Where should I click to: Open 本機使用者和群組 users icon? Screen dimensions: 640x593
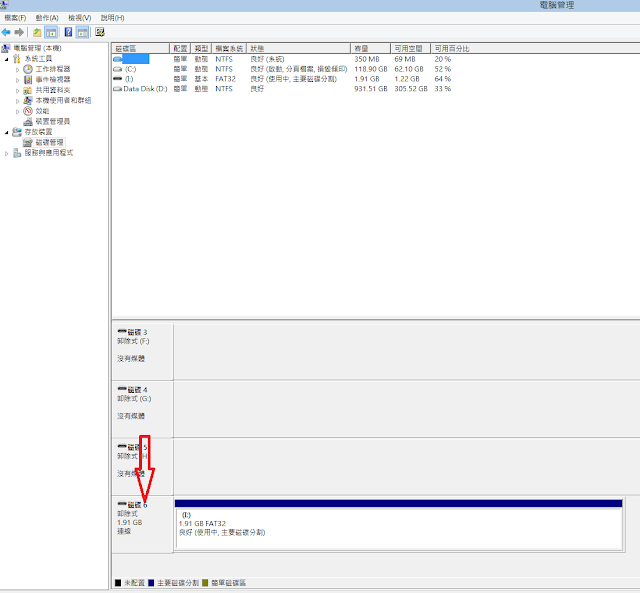(x=28, y=100)
